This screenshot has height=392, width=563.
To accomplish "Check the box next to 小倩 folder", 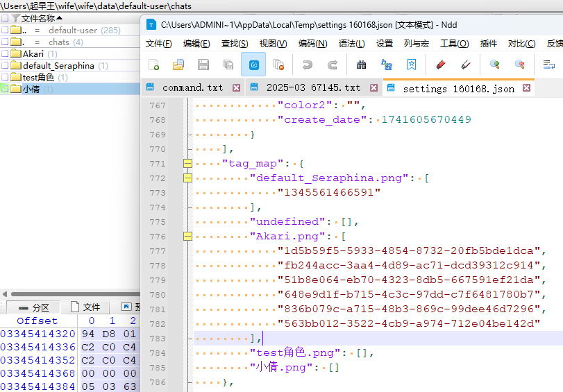I will [5, 89].
